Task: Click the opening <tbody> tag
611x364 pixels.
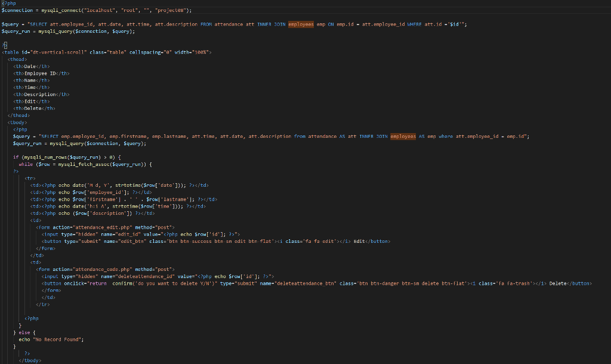Action: 17,122
